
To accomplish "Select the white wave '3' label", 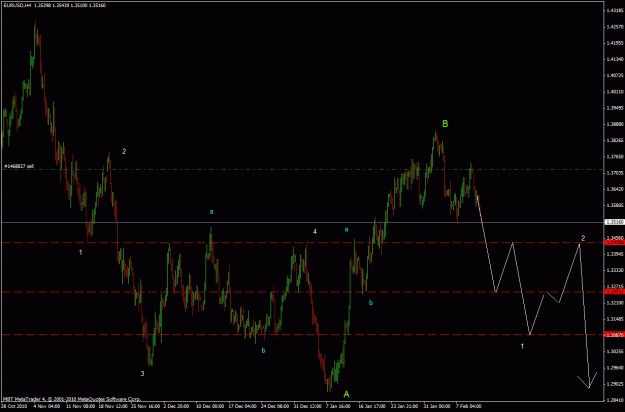I will tap(142, 373).
